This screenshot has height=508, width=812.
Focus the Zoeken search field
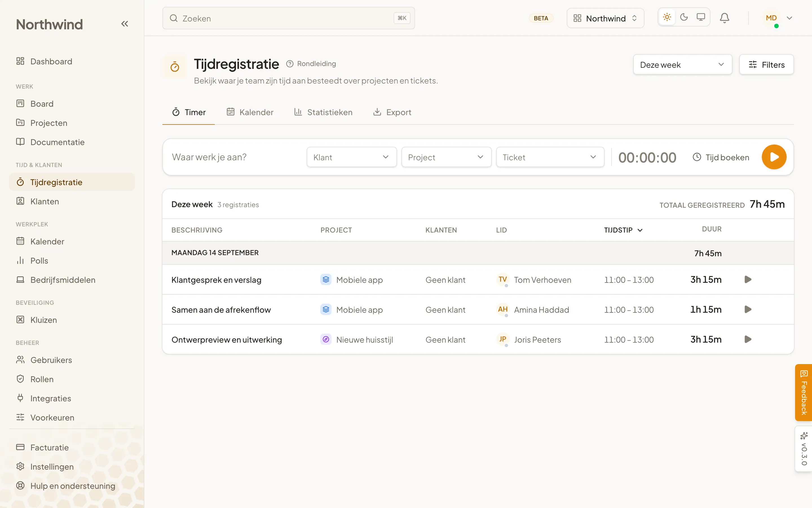[x=288, y=18]
